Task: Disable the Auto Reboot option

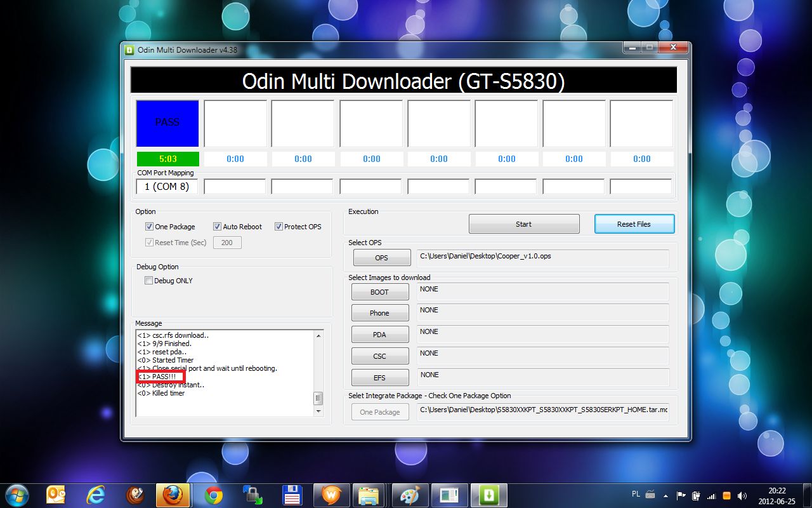Action: click(x=217, y=227)
